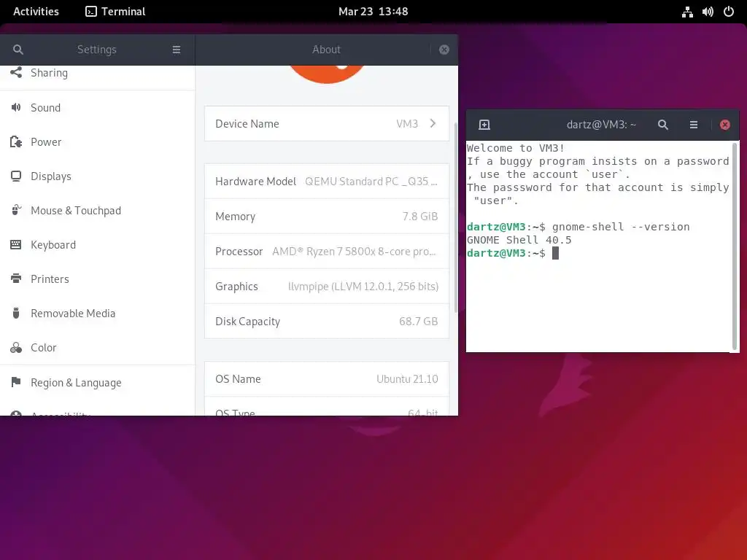Click the volume icon in top bar

[x=708, y=12]
